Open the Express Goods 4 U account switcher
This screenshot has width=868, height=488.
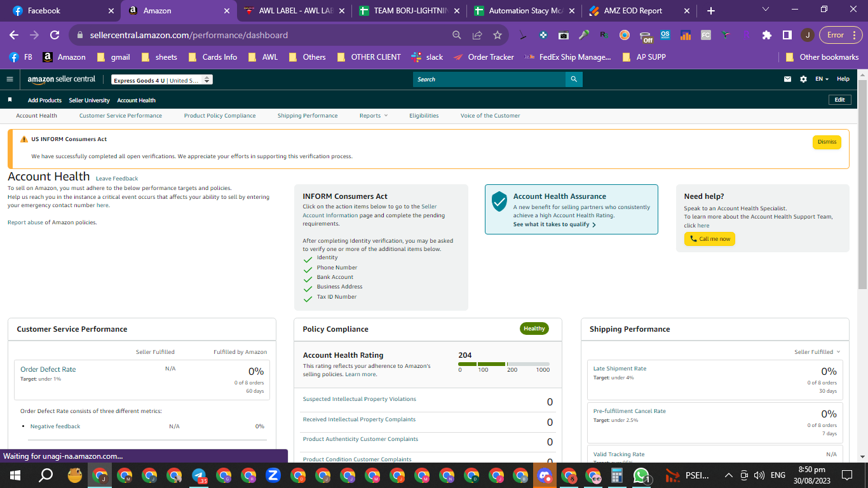point(162,80)
